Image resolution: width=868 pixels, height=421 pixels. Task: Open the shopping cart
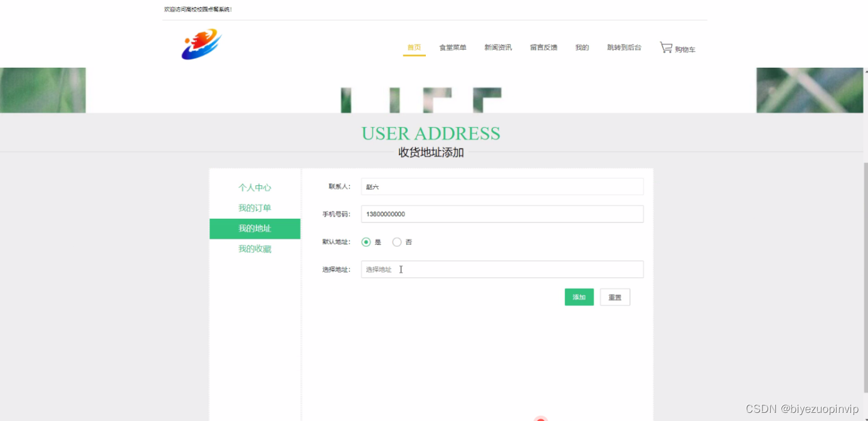(x=677, y=47)
